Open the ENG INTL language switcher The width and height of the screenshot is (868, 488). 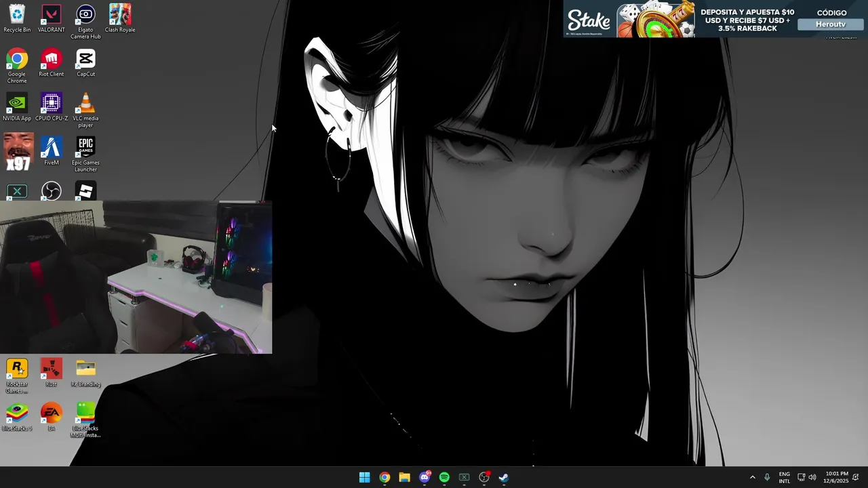click(785, 477)
